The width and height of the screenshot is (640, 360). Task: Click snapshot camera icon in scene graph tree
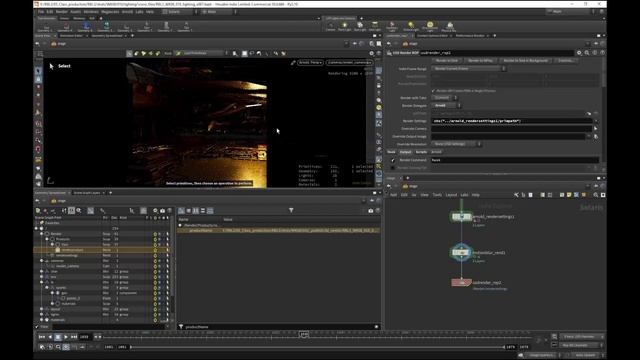pyautogui.click(x=162, y=211)
